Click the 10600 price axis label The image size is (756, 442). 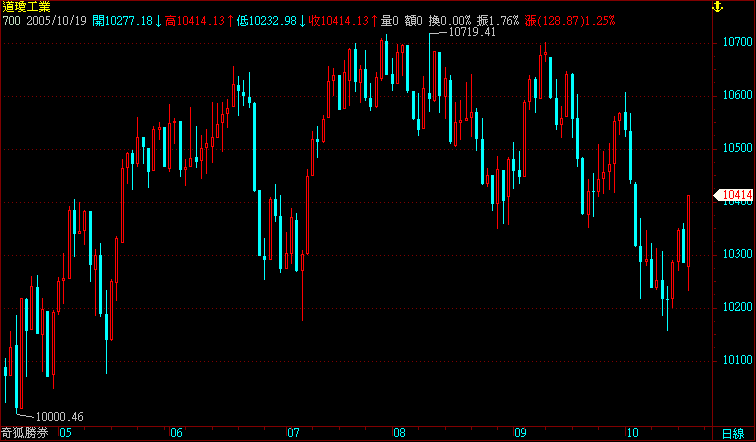(737, 95)
